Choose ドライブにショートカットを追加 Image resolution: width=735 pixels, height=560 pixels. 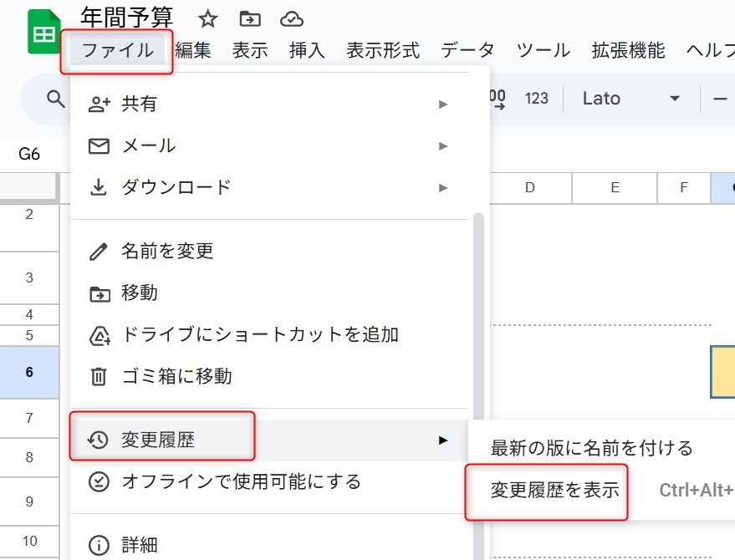tap(269, 335)
